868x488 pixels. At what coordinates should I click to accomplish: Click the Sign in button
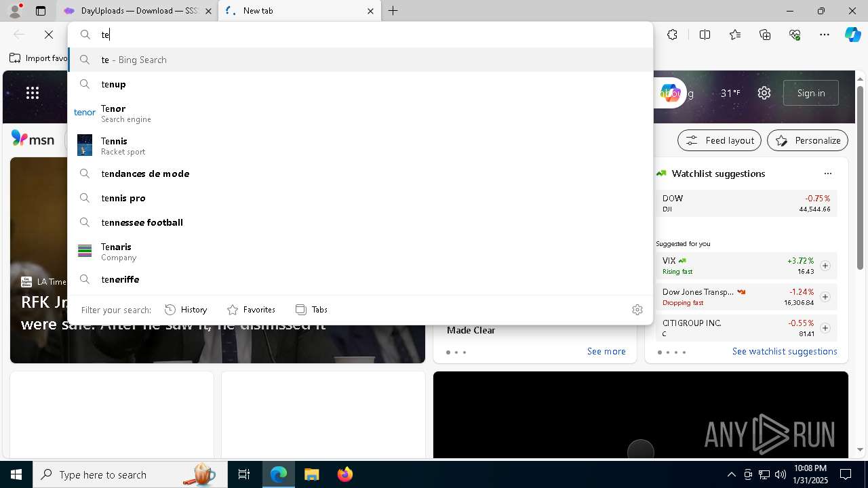(811, 93)
